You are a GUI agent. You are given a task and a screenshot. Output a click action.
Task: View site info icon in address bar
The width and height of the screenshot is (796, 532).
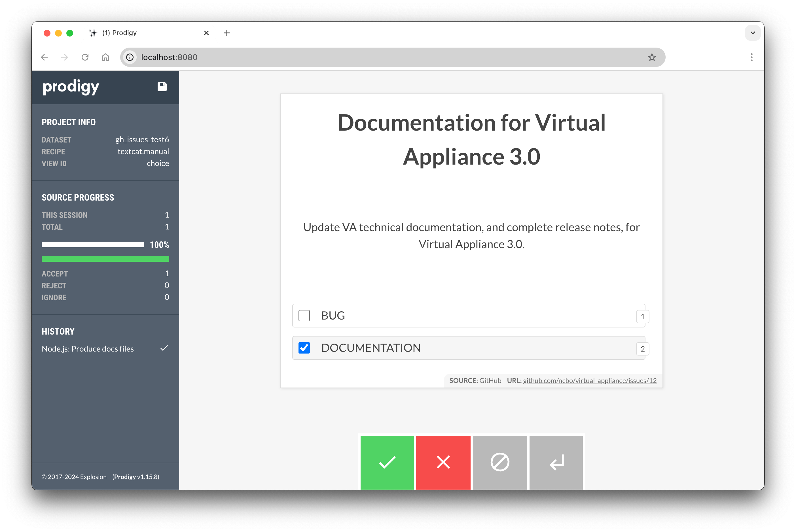point(130,57)
